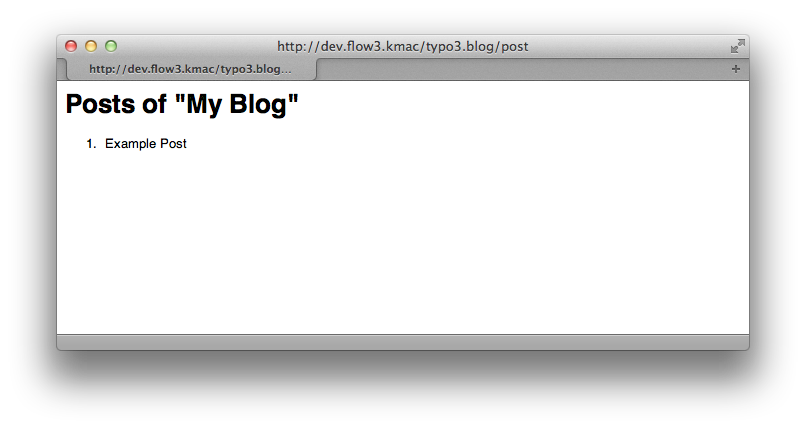Close the window with red button
Screen dimensions: 806x429
click(71, 46)
